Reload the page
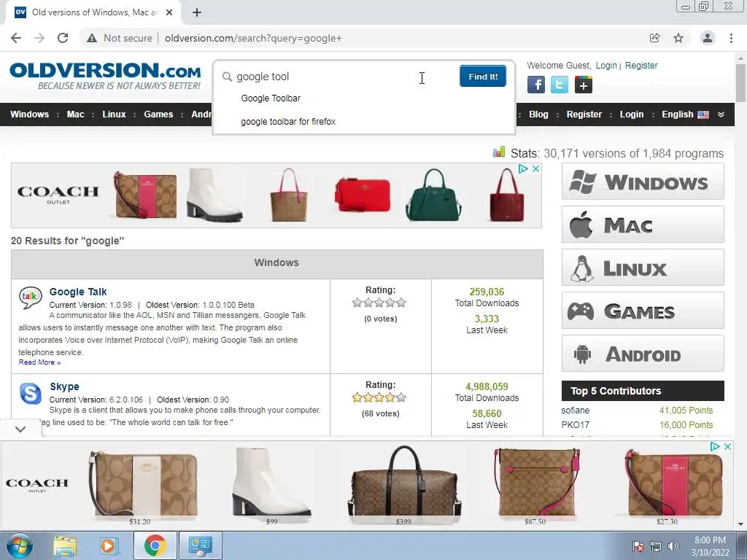This screenshot has height=560, width=747. pos(63,38)
